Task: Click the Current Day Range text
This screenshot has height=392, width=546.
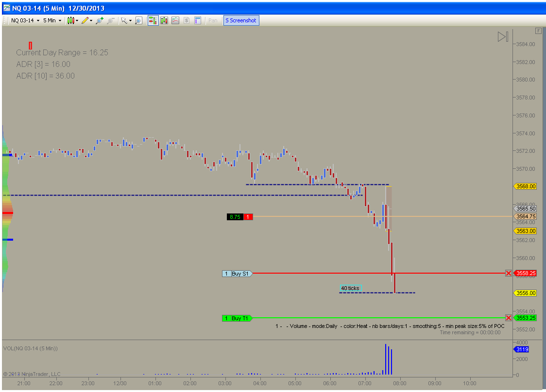Action: click(62, 52)
